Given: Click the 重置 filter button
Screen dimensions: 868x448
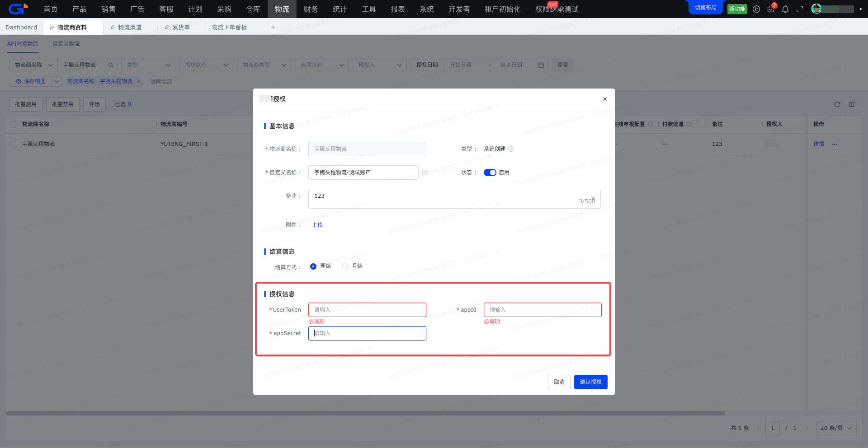Looking at the screenshot, I should tap(563, 65).
